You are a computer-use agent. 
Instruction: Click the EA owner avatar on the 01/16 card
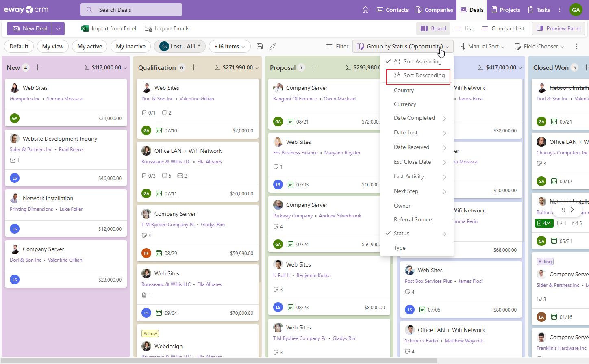point(541,317)
